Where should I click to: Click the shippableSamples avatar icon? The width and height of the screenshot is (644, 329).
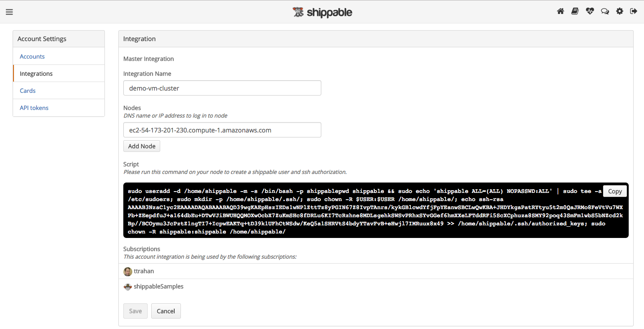[x=128, y=287]
